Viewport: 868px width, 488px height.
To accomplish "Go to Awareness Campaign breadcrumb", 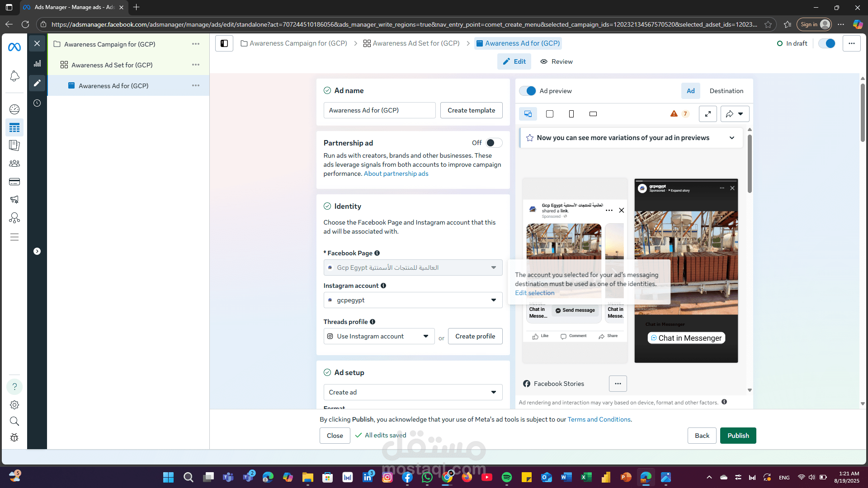I will (294, 43).
